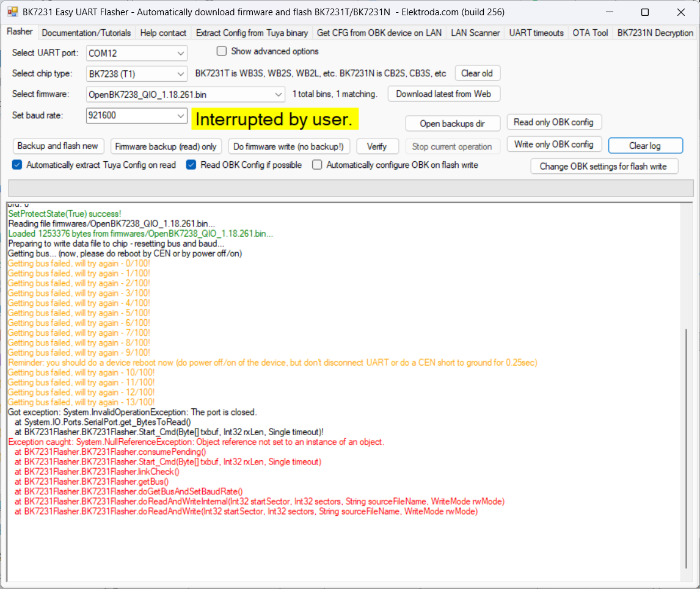The width and height of the screenshot is (700, 589).
Task: Click 'Exception caught: System.NullReferenceException' log line
Action: 197,442
